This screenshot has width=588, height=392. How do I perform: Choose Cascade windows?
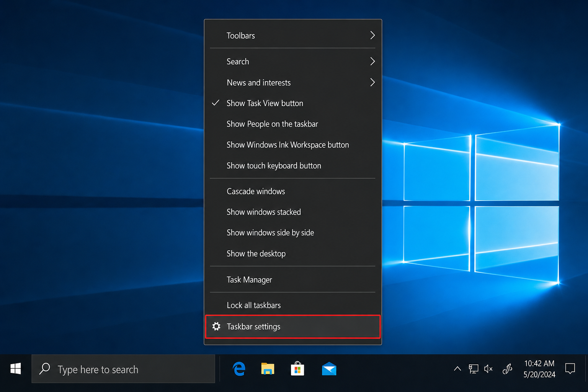coord(293,191)
